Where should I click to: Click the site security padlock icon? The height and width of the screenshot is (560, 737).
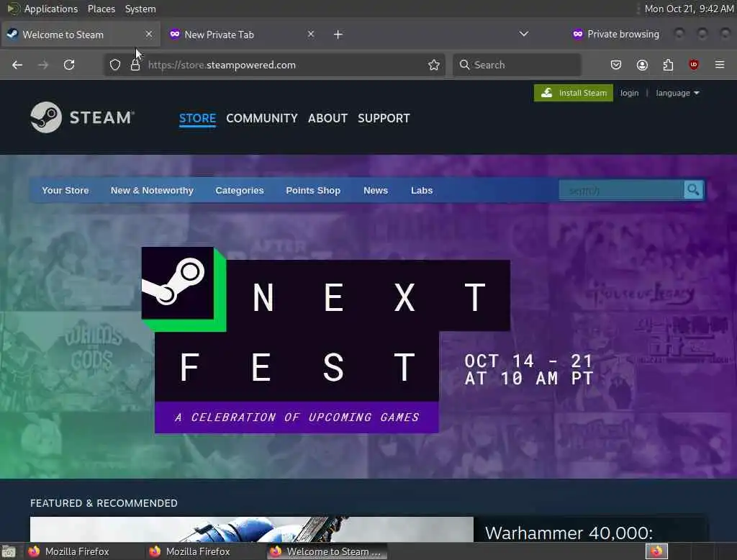pyautogui.click(x=135, y=65)
